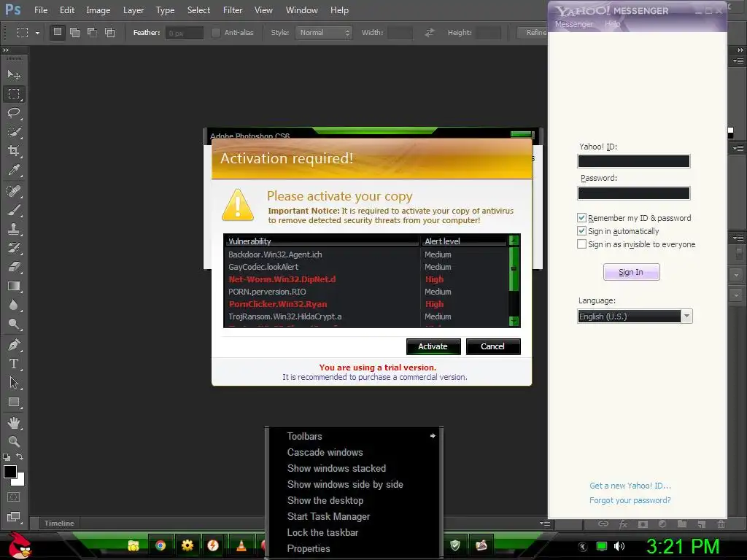Click the Activate button

pyautogui.click(x=433, y=346)
